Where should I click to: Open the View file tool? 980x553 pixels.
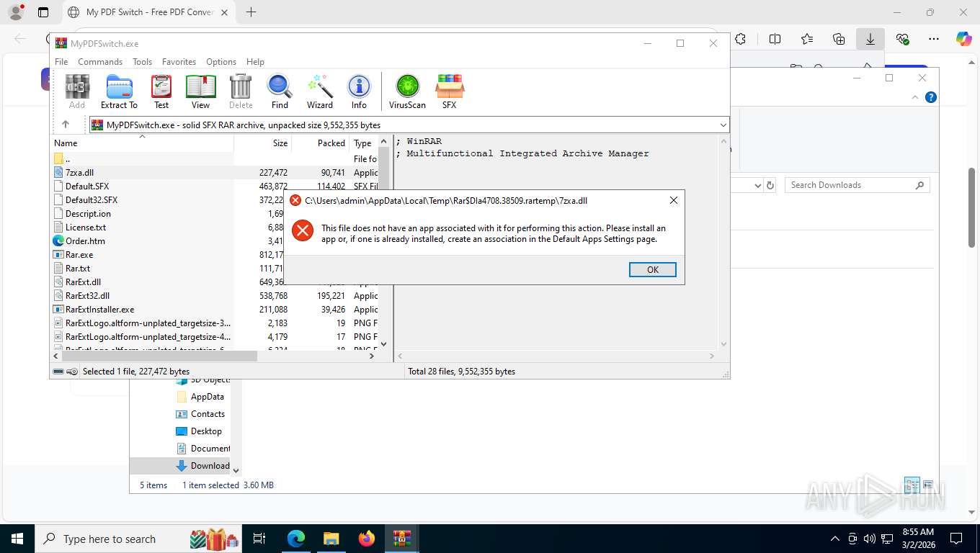point(200,91)
